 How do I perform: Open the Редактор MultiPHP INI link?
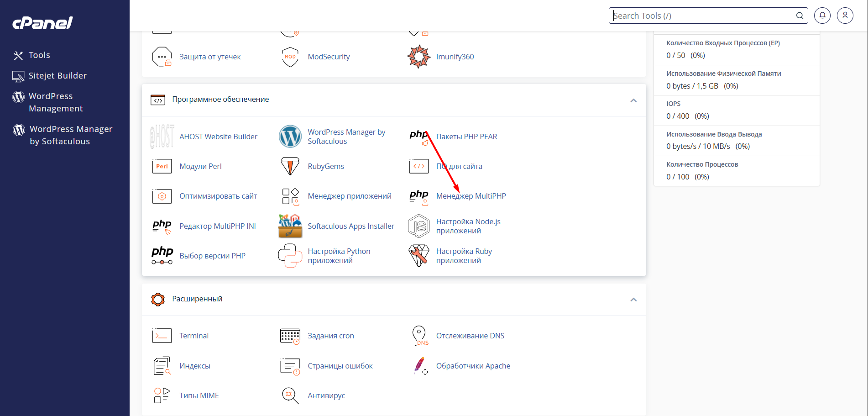(218, 226)
